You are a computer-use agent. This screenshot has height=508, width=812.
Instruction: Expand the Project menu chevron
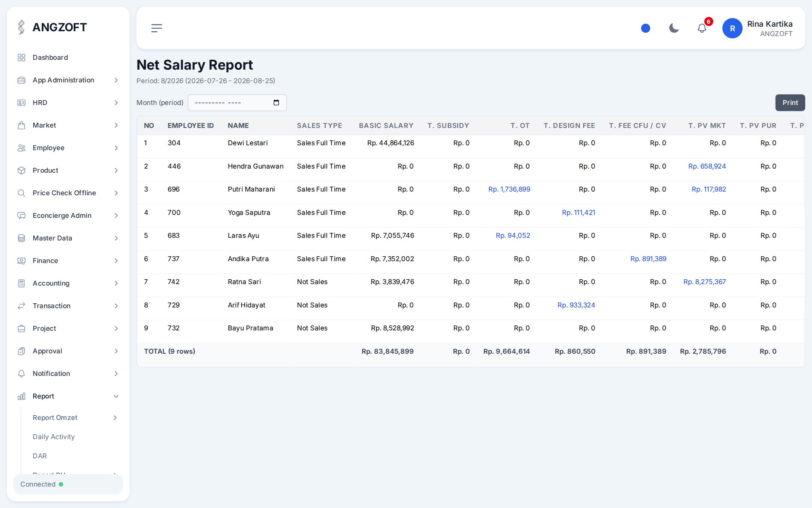116,329
